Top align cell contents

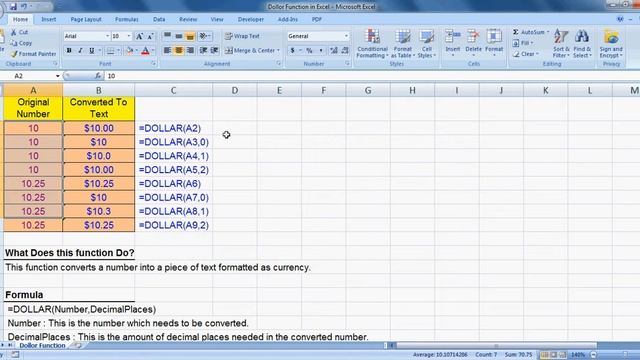[167, 36]
